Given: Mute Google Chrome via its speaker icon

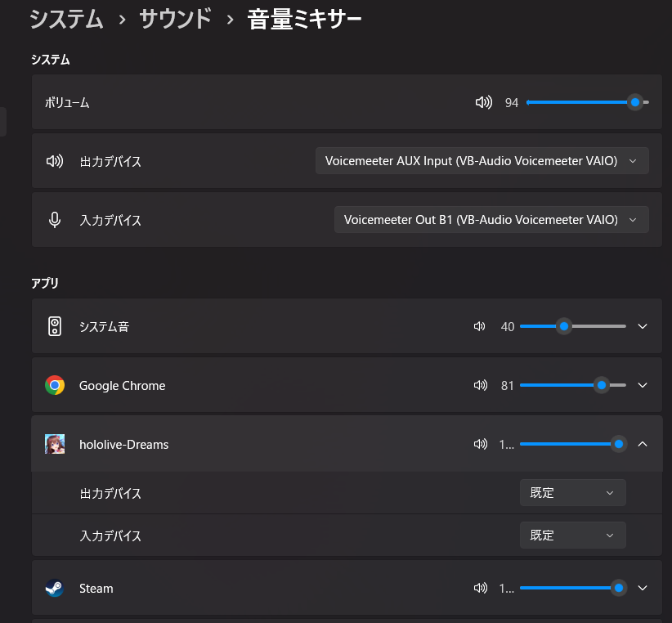Looking at the screenshot, I should (x=481, y=385).
